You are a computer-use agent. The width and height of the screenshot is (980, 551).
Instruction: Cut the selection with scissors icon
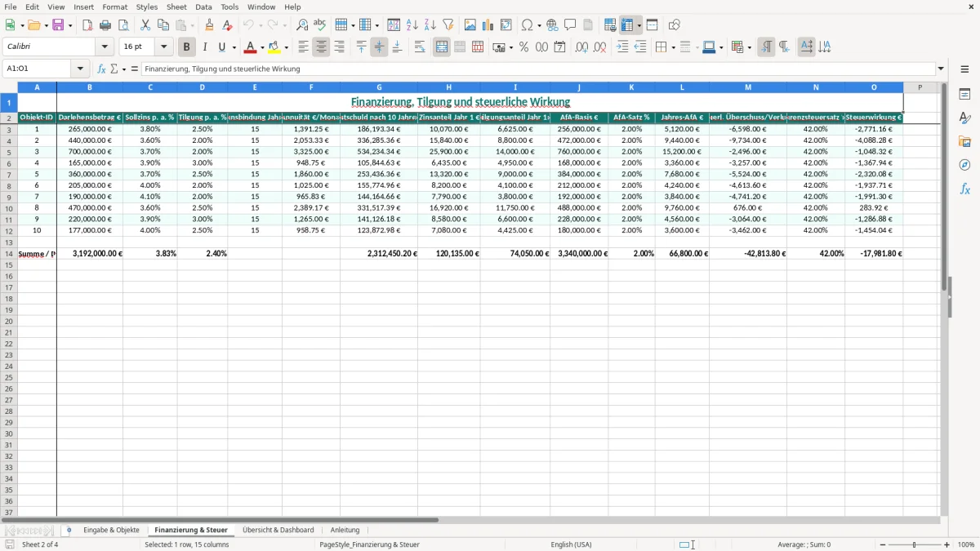[145, 25]
